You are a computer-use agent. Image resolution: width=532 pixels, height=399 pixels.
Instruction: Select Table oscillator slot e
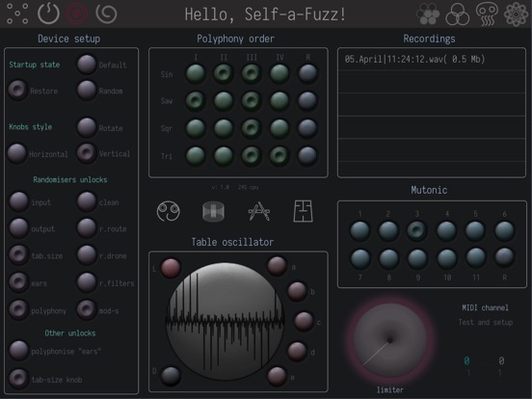pos(278,376)
